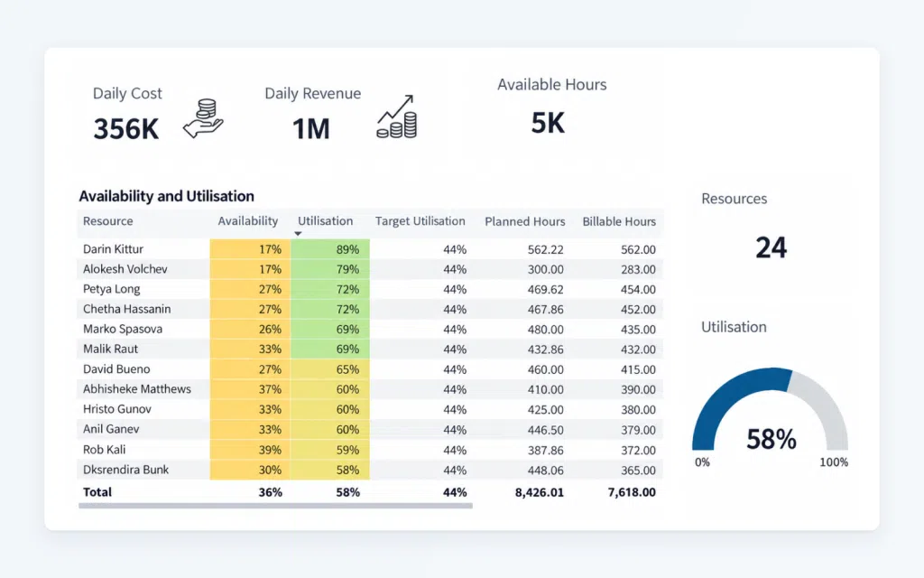Select the Dksrendira Bunk row name

[x=125, y=470]
